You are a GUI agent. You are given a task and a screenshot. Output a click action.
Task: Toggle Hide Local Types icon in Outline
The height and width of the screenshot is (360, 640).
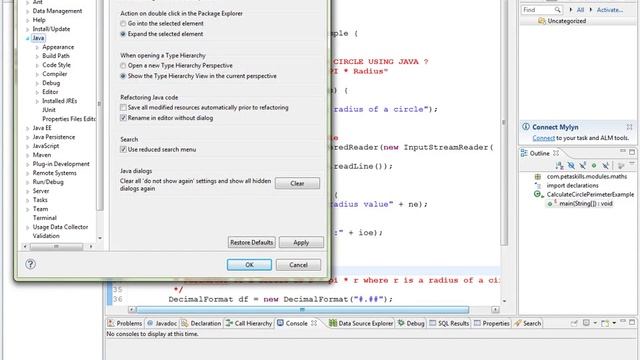[x=605, y=165]
